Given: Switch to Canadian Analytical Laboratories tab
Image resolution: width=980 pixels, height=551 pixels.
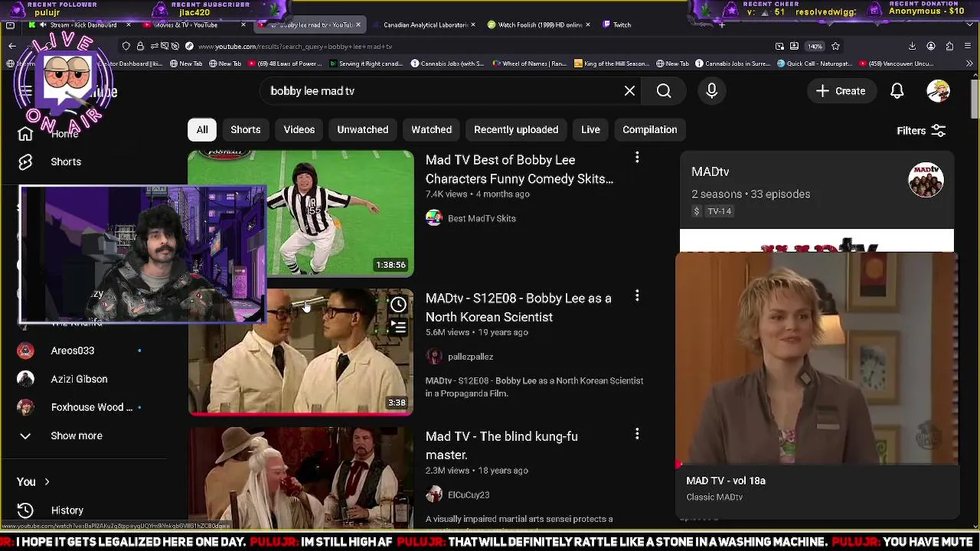Looking at the screenshot, I should pos(424,25).
